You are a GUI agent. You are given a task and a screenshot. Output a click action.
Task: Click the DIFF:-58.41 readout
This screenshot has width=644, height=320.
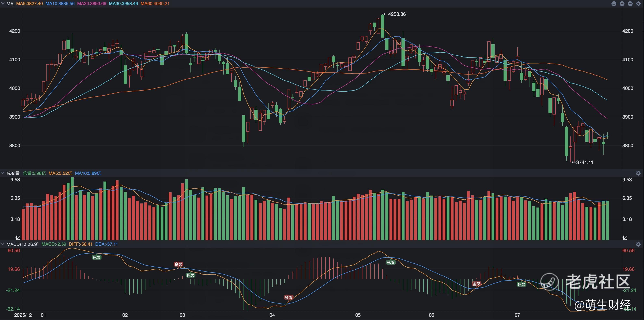[81, 244]
